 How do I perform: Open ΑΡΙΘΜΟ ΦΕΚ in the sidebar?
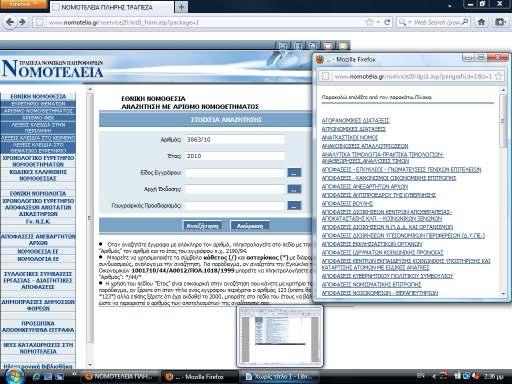click(38, 118)
